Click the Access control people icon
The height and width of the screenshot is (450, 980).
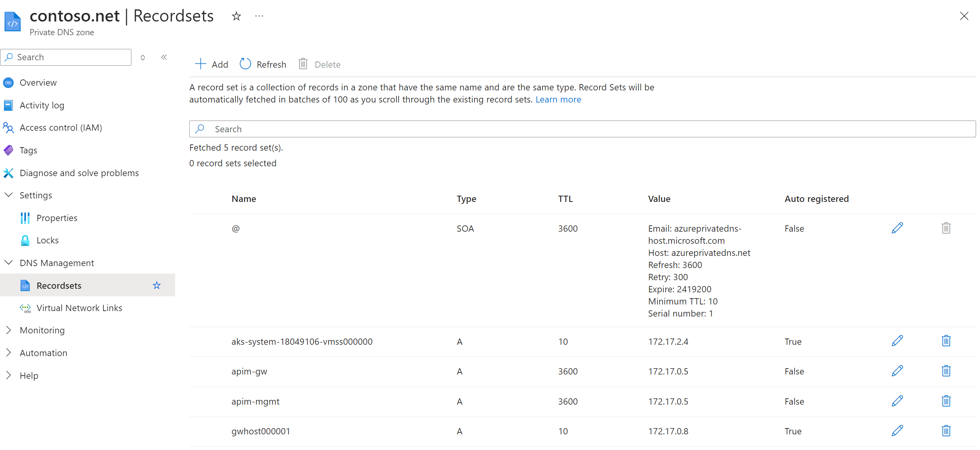pyautogui.click(x=8, y=128)
